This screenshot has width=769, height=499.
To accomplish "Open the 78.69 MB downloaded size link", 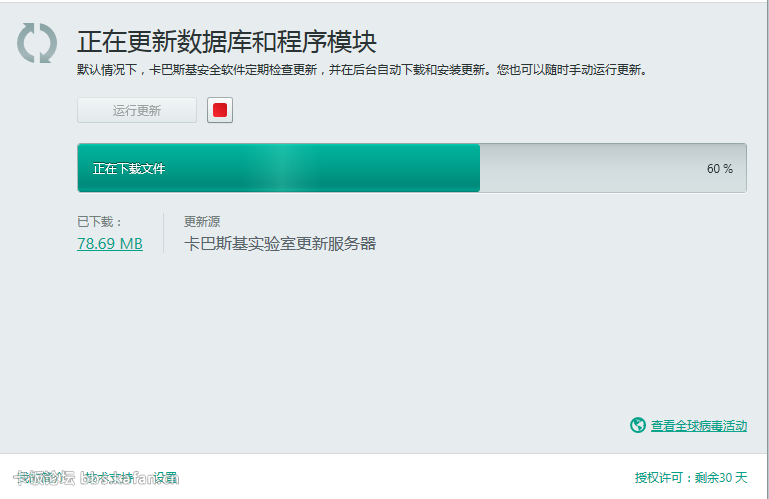I will pos(110,243).
